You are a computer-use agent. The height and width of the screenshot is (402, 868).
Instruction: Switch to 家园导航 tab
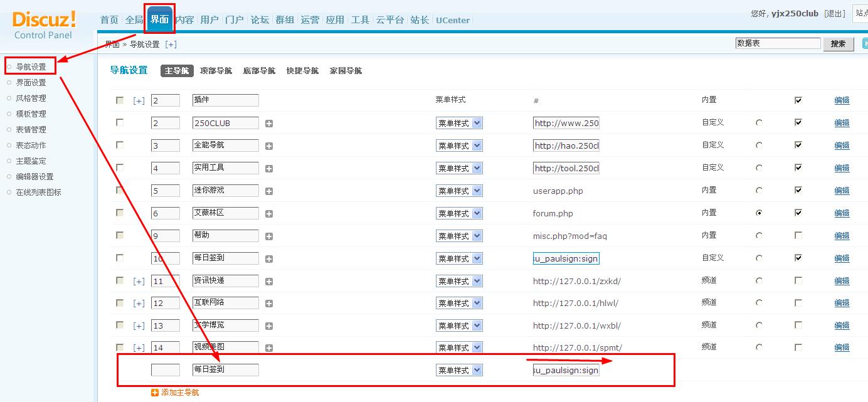[346, 71]
